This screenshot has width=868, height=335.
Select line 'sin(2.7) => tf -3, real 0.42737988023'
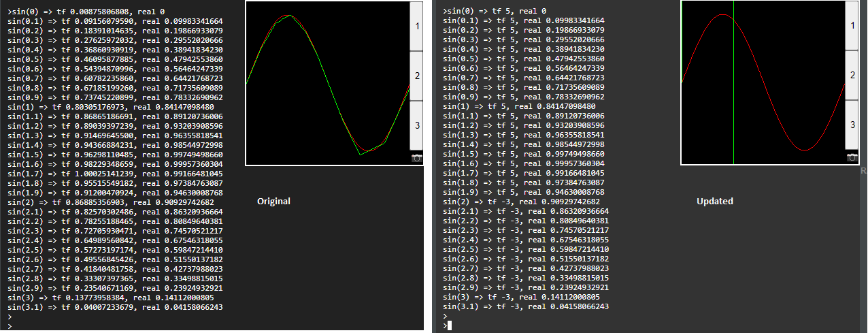(x=526, y=269)
